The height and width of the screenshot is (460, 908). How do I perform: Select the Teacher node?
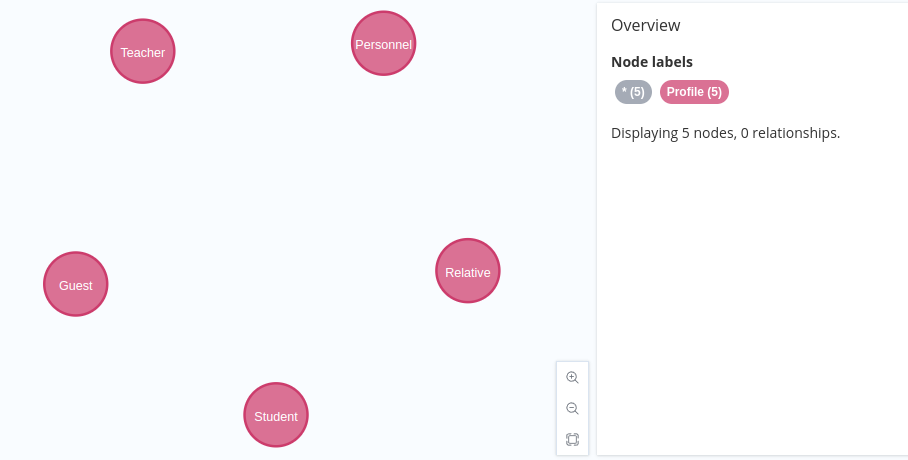pyautogui.click(x=142, y=52)
